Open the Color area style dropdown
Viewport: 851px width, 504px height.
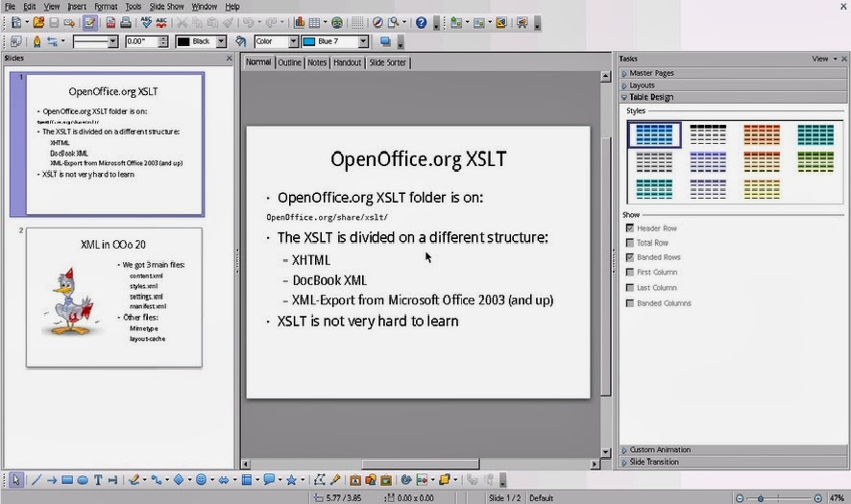click(x=293, y=41)
